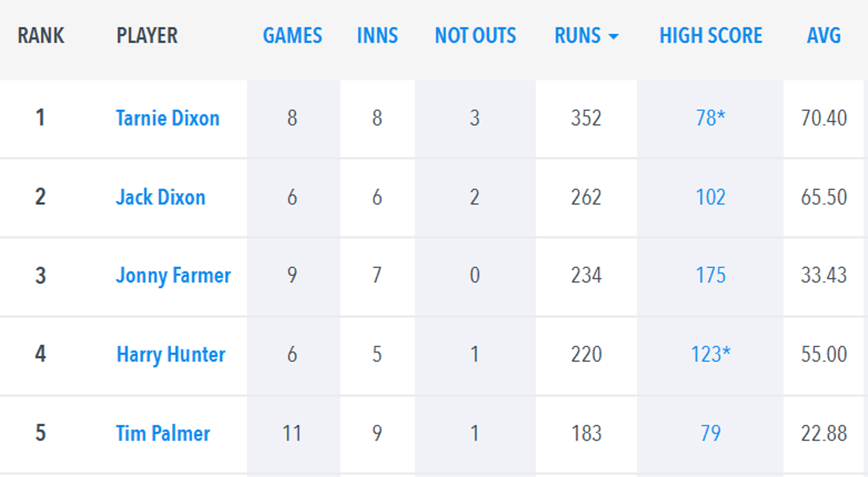The width and height of the screenshot is (868, 477).
Task: Open Jonny Farmer's player profile
Action: (173, 275)
